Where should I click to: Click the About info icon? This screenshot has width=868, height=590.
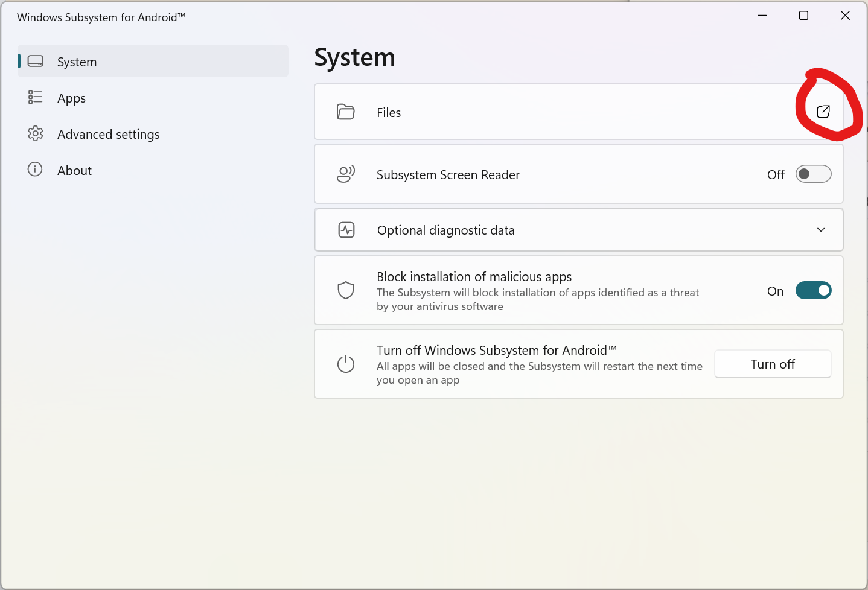pos(35,170)
